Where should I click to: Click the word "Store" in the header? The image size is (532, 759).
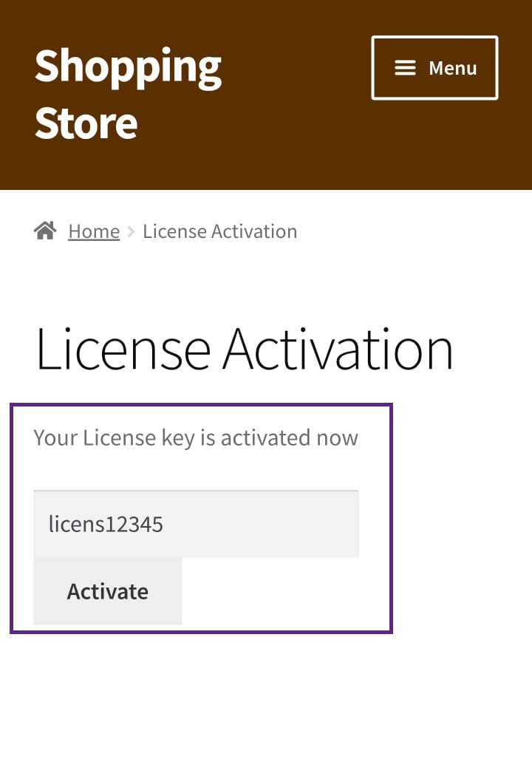[x=86, y=123]
